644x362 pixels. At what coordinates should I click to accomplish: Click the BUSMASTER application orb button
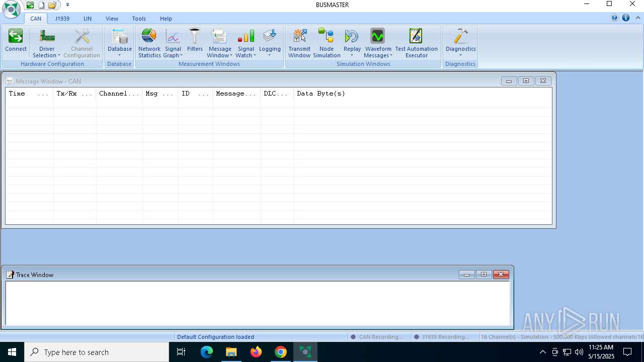click(11, 9)
